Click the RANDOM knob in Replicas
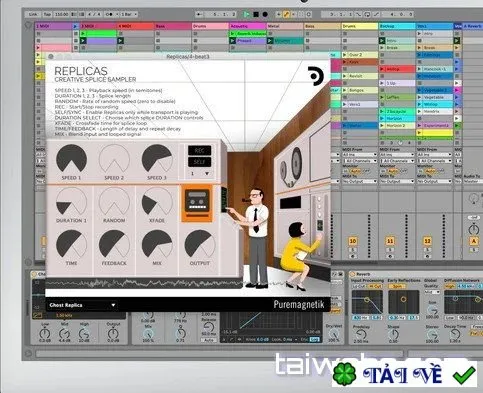Image resolution: width=483 pixels, height=393 pixels. pyautogui.click(x=114, y=201)
